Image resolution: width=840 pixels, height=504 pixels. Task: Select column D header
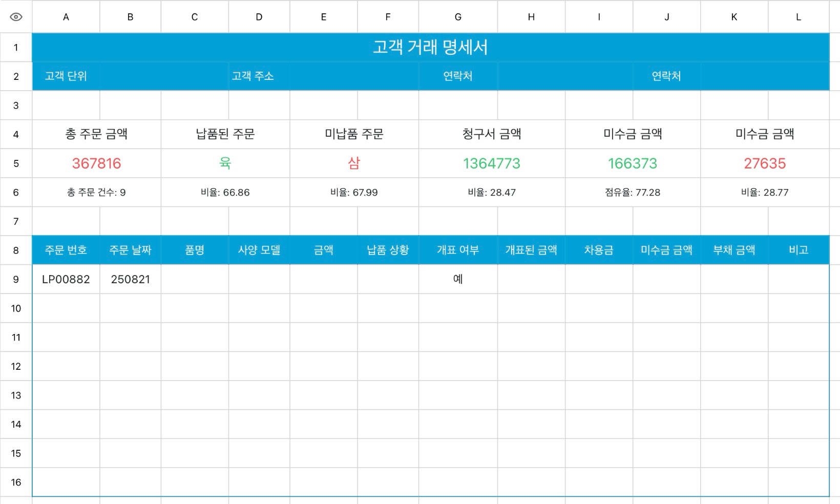point(259,17)
